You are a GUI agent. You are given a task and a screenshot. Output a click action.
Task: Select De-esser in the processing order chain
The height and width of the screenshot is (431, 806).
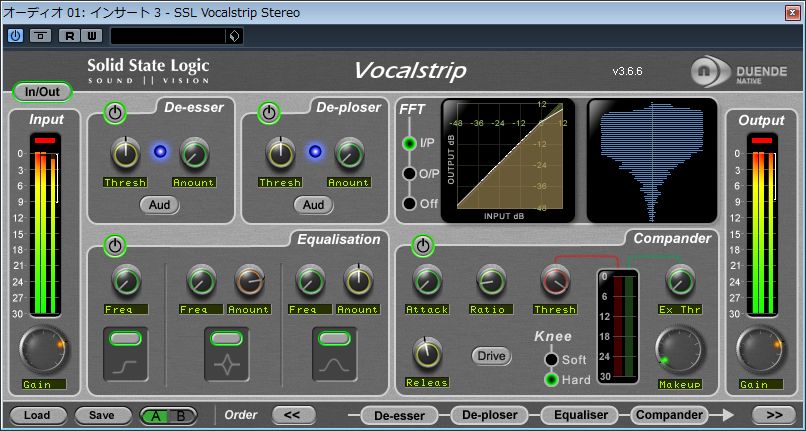399,416
